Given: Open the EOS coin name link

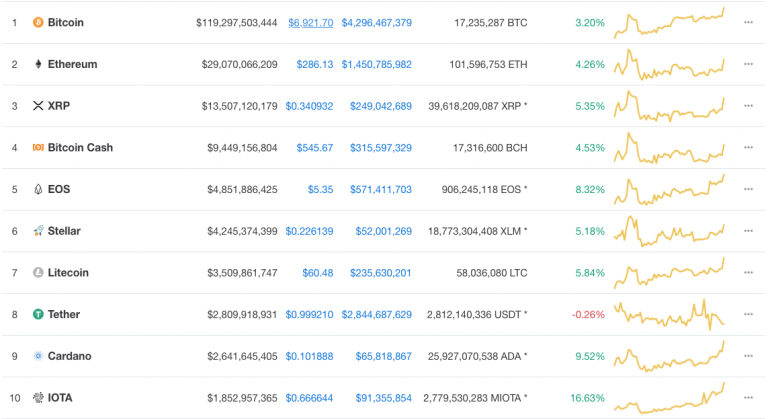Looking at the screenshot, I should click(x=59, y=189).
